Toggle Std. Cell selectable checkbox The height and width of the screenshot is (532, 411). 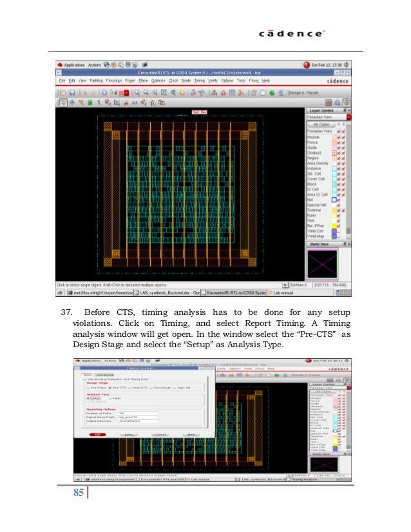tap(343, 174)
